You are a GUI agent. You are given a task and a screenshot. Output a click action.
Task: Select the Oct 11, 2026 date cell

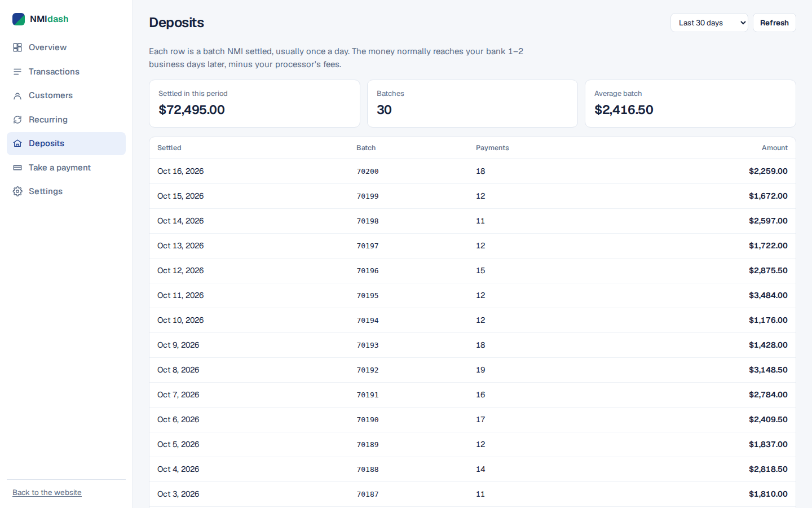[180, 295]
